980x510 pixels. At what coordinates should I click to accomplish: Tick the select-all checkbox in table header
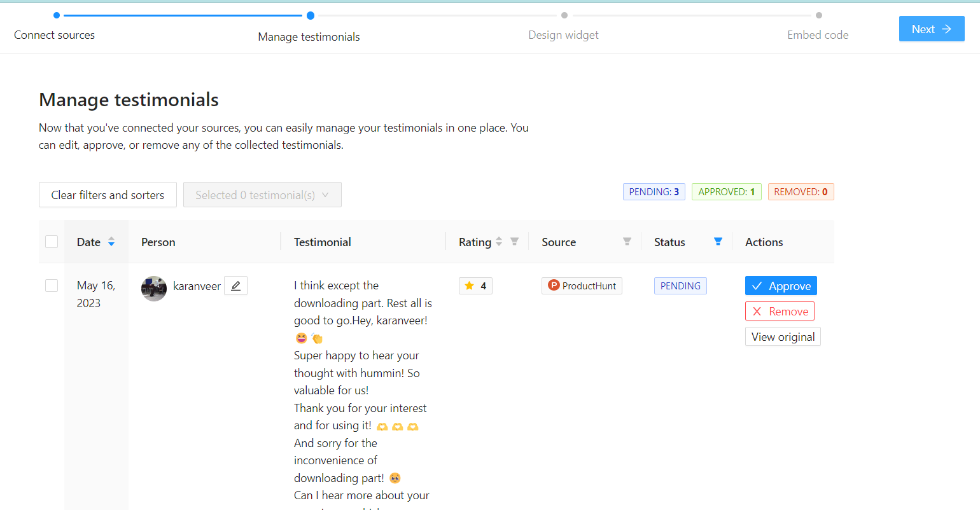52,242
